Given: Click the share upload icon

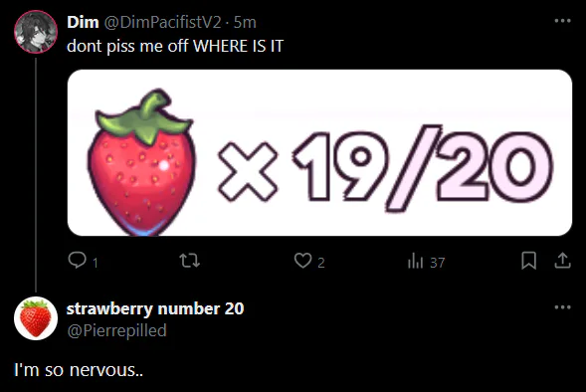Looking at the screenshot, I should 562,261.
